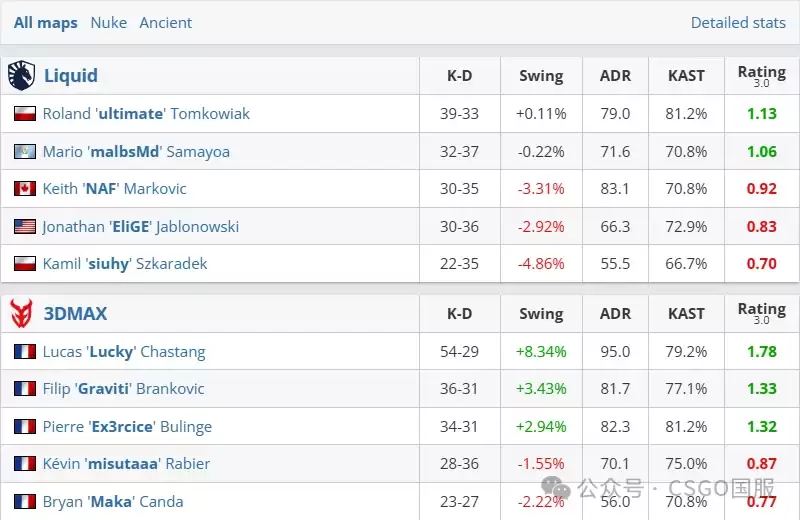
Task: Click the Liquid team horse logo
Action: [21, 76]
